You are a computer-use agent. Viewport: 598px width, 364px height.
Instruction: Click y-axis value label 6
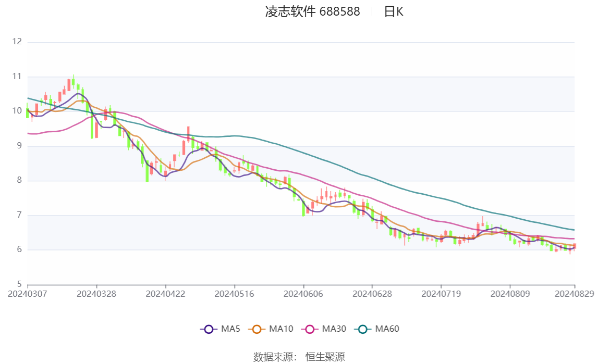(19, 249)
